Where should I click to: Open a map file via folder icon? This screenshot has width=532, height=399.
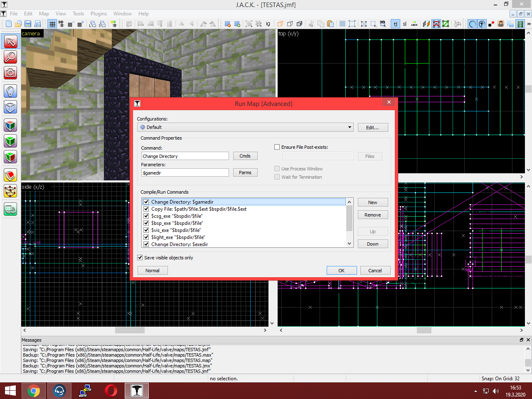coord(18,24)
